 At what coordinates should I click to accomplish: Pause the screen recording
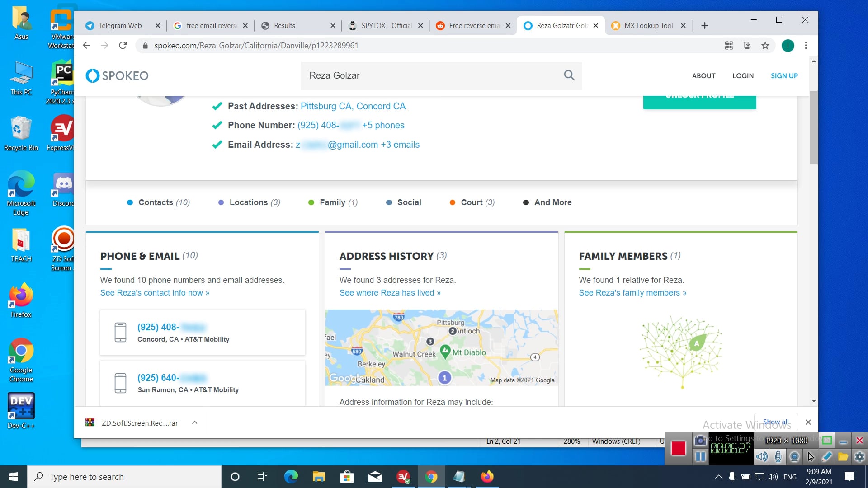700,457
